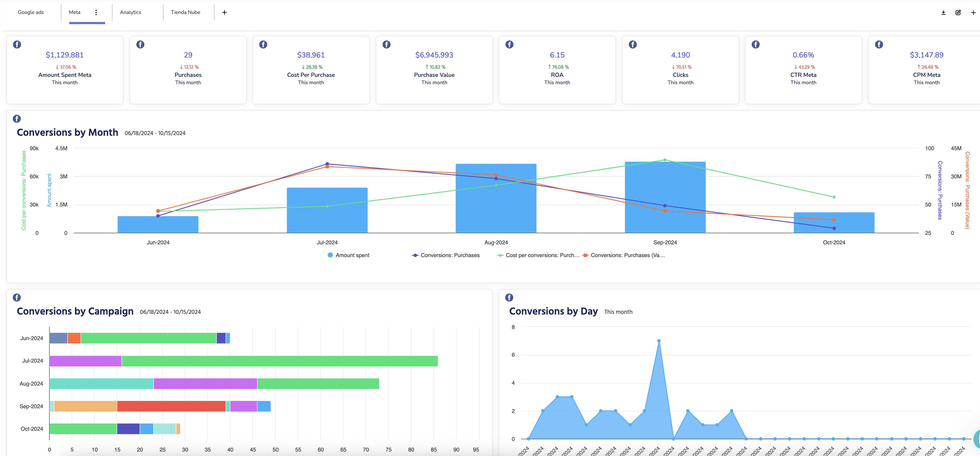Click Facebook icon on Conversions by Day
Viewport: 980px width, 456px height.
tap(509, 298)
